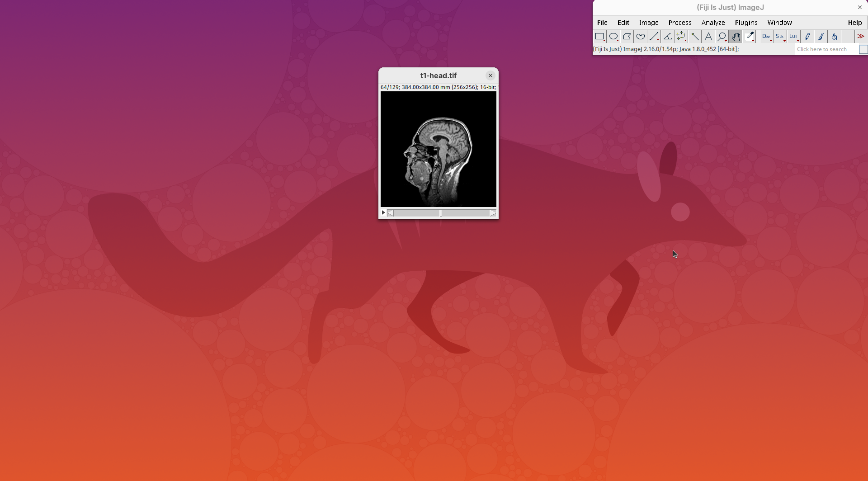Open the Dev developer menu dropdown

pos(766,37)
